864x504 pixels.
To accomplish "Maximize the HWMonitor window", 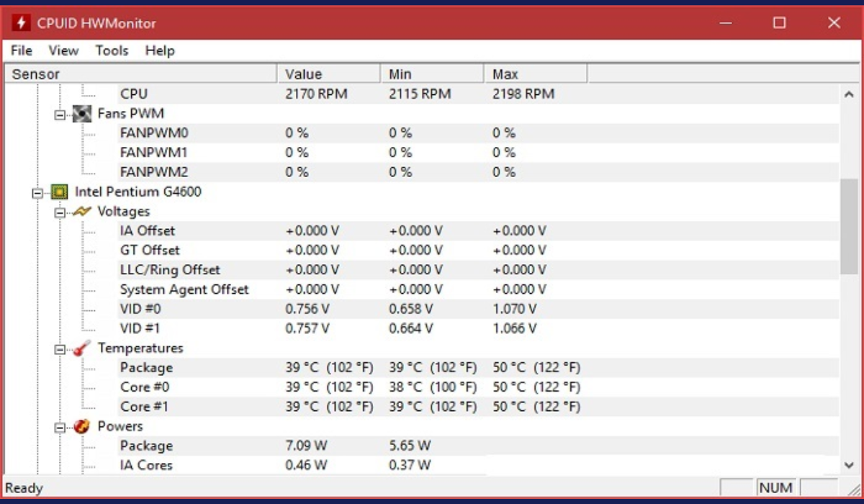I will click(779, 23).
